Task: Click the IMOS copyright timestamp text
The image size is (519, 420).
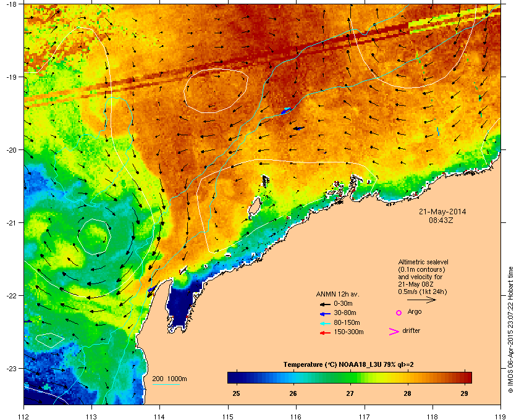Action: coord(510,331)
